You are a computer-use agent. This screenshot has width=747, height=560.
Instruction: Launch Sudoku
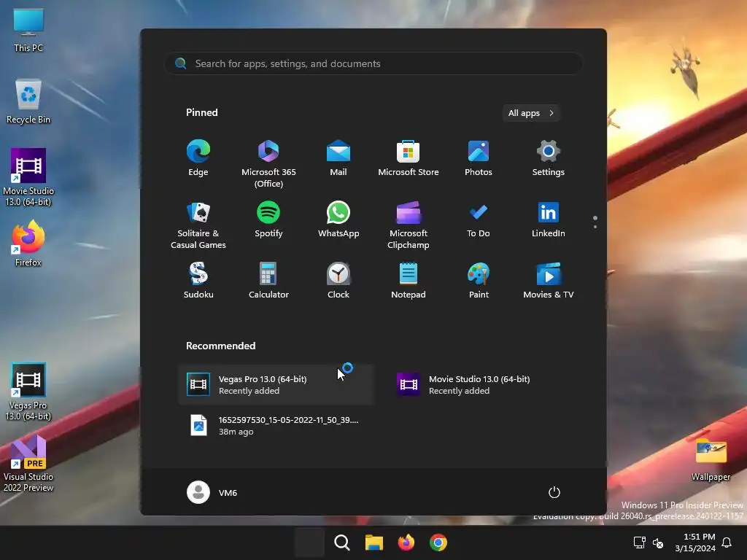(x=198, y=281)
